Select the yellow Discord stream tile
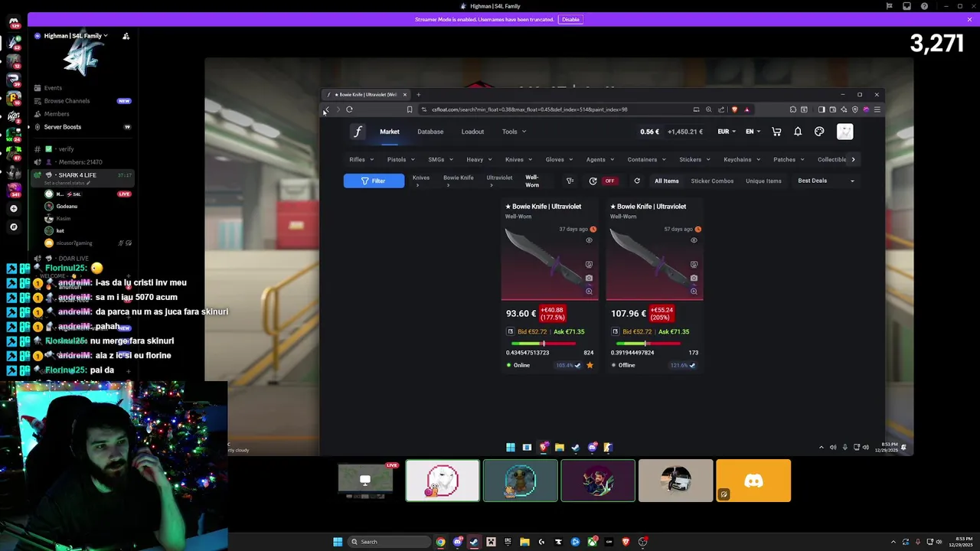The width and height of the screenshot is (980, 551). (753, 481)
